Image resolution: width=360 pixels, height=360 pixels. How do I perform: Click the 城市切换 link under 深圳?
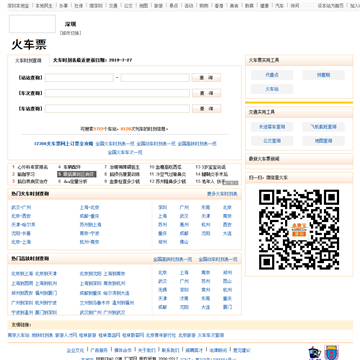[x=70, y=33]
